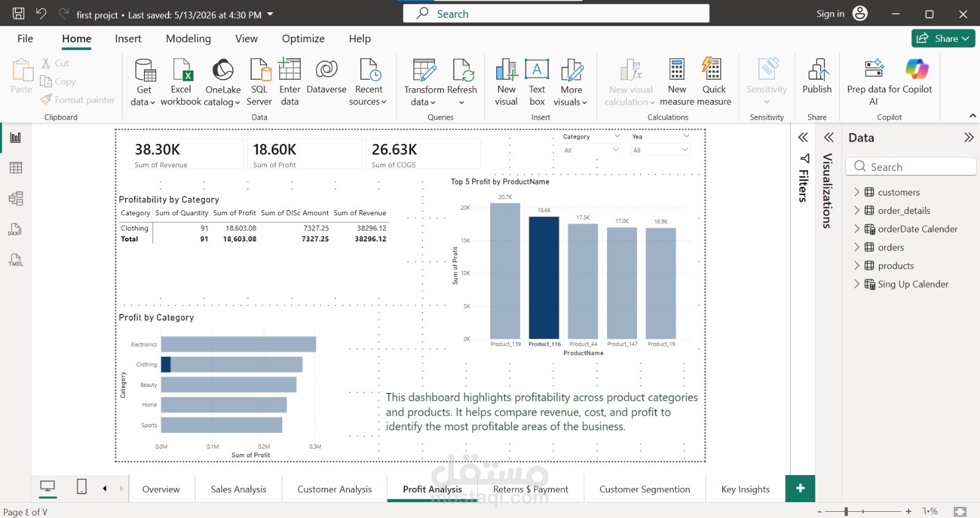Open the File menu

click(x=25, y=39)
